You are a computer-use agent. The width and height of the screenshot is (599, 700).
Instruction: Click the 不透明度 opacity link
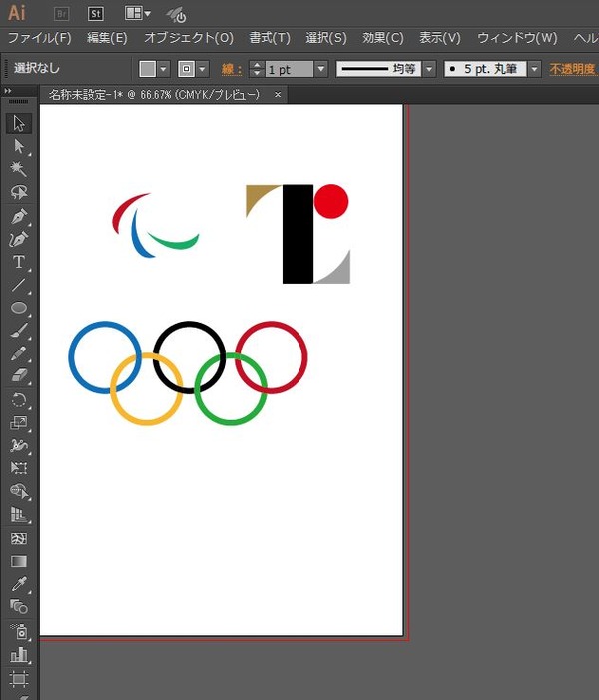click(x=573, y=69)
